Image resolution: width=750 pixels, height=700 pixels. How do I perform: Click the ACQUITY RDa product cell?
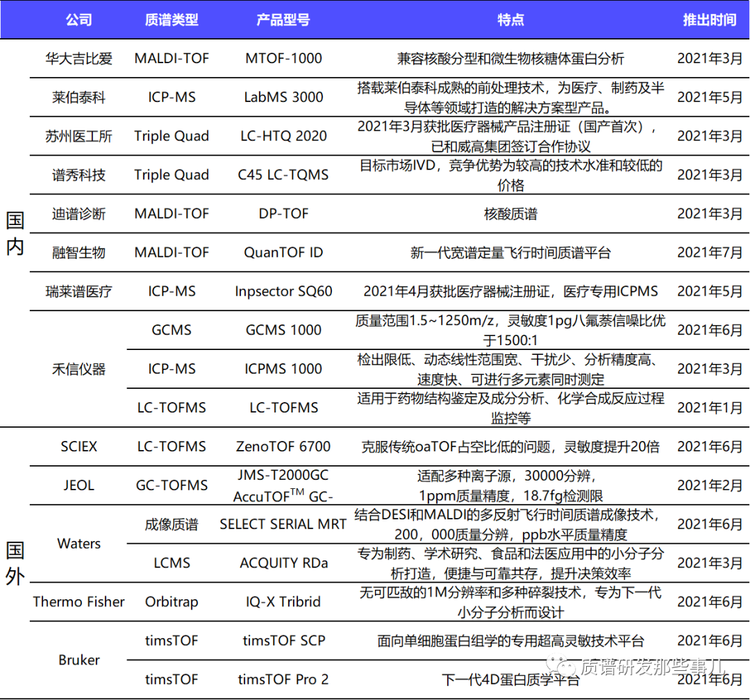point(283,562)
